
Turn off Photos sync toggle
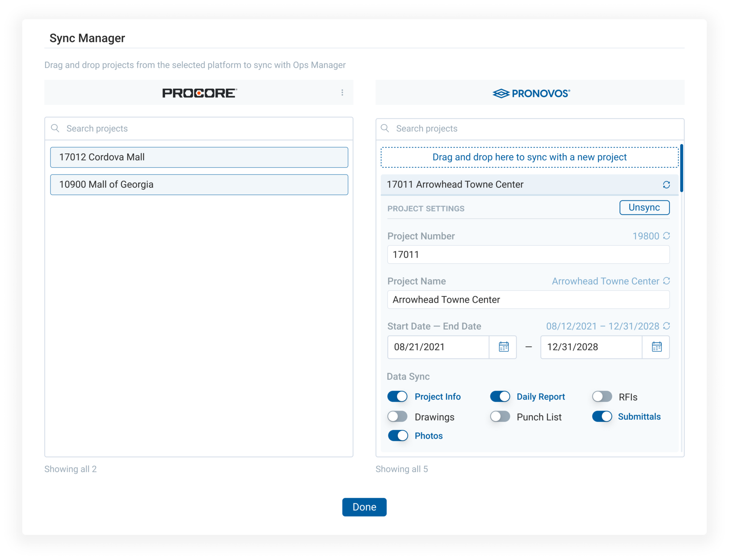[398, 436]
